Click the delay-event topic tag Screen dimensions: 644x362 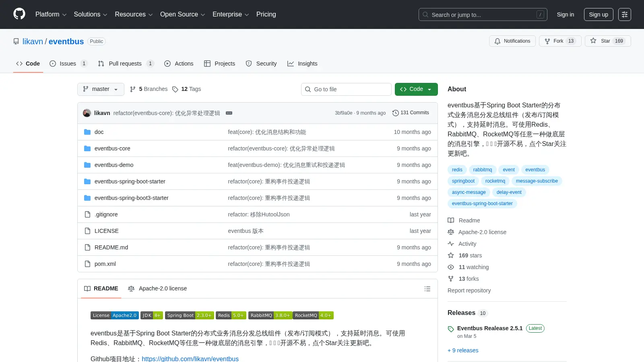(509, 192)
